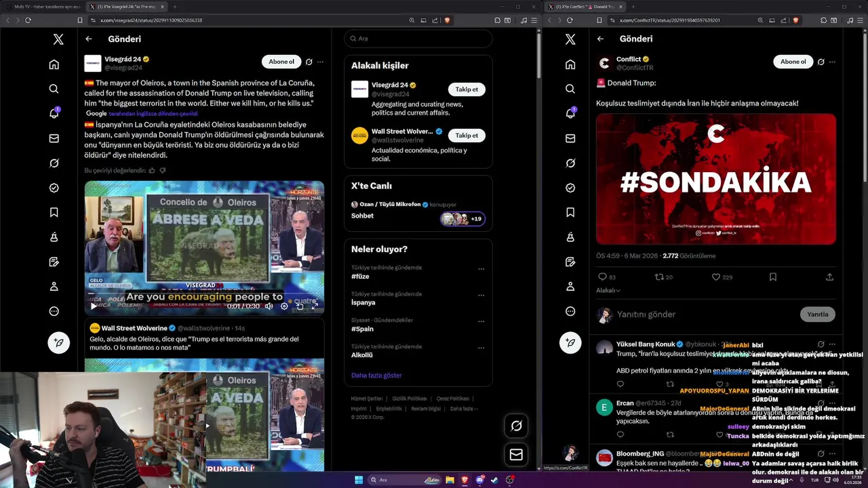Screen dimensions: 868x488
Task: Open more options for İspanya trend
Action: point(481,296)
